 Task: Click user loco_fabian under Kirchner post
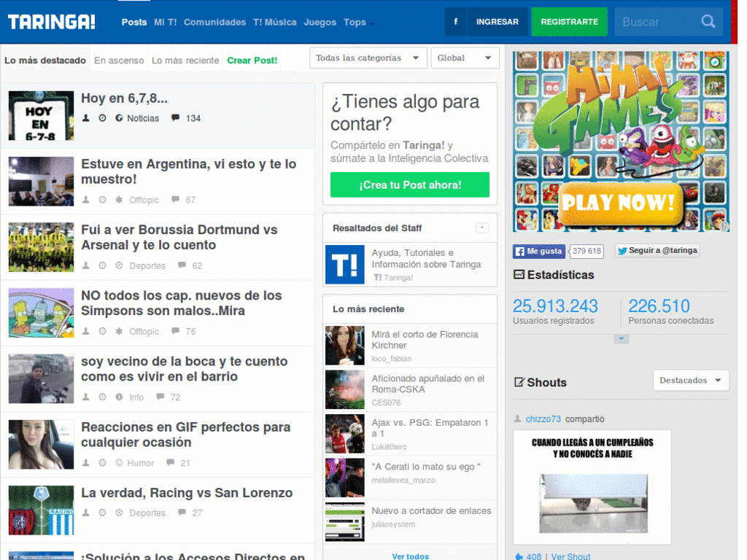(x=391, y=359)
